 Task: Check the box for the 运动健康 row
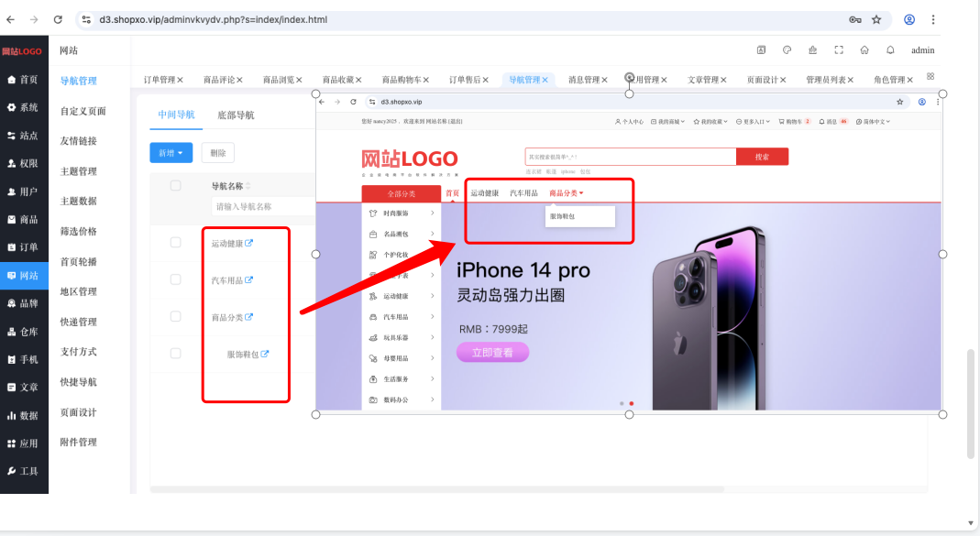point(176,243)
